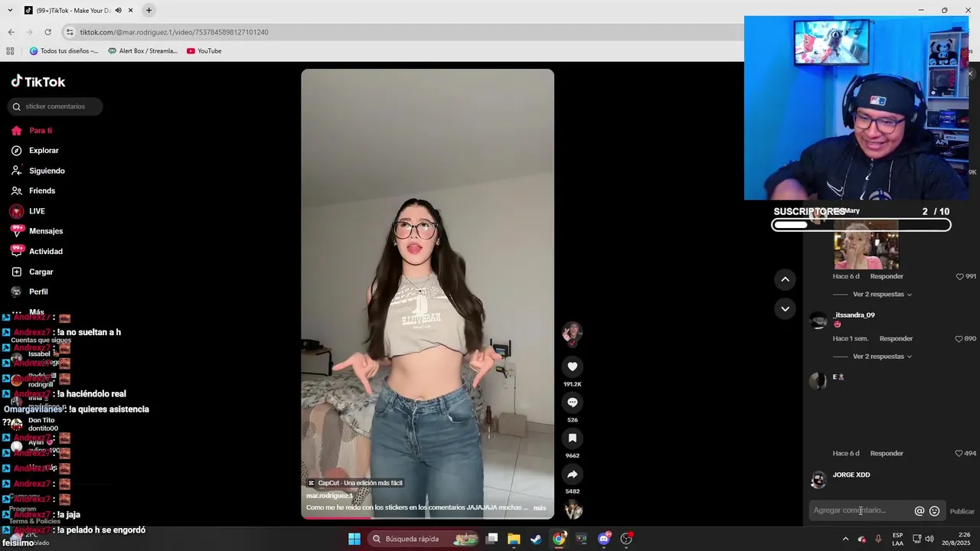Open the creator's profile avatar above the heart
980x551 pixels.
pos(572,334)
